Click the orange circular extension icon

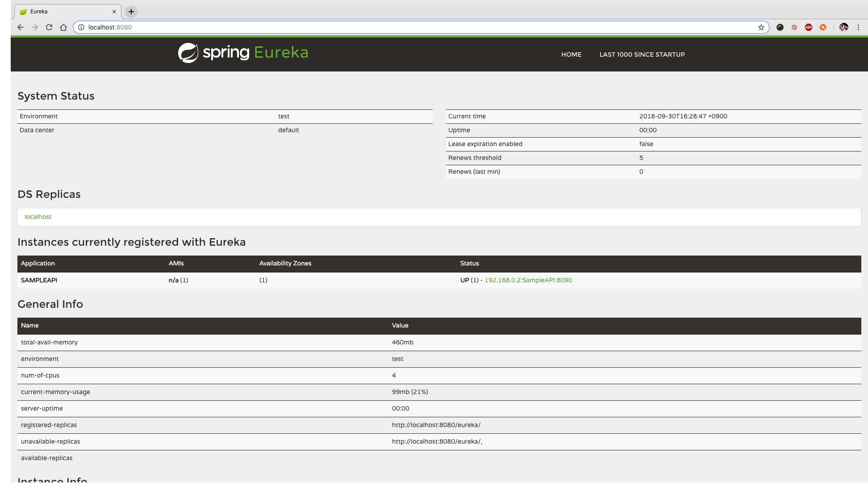coord(823,27)
